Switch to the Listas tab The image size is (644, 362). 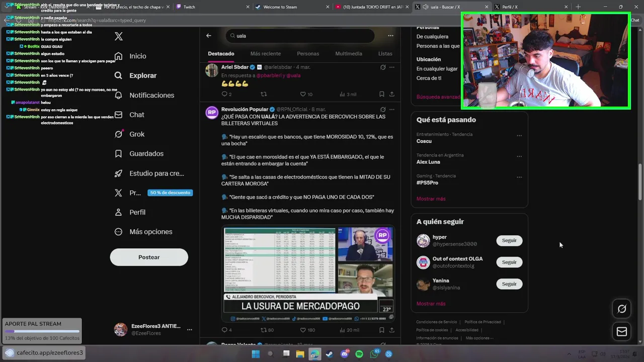(x=385, y=54)
